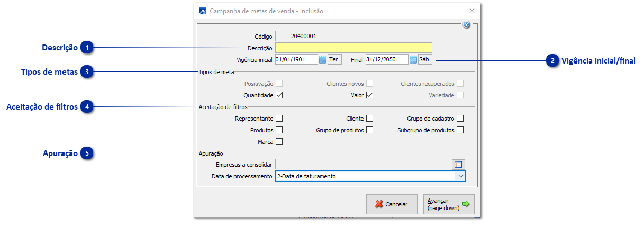The width and height of the screenshot is (644, 226).
Task: Enable the Subgrupo de produtos checkbox
Action: click(x=460, y=130)
